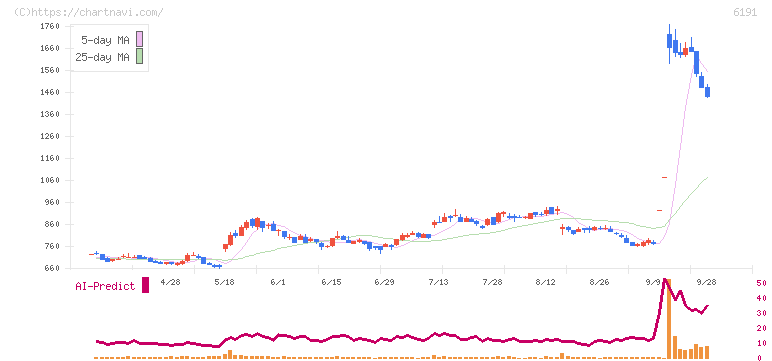772x361 pixels.
Task: Click the 1060 price axis label
Action: click(50, 180)
